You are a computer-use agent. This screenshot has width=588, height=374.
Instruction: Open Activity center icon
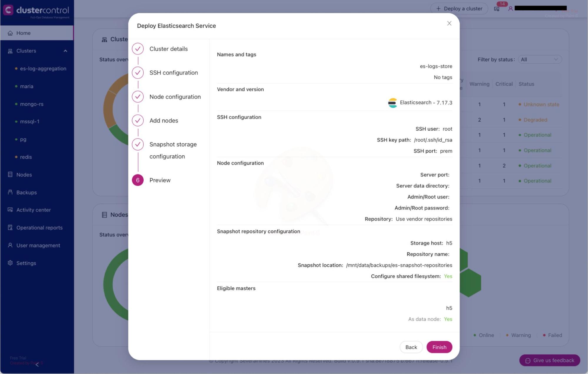[10, 210]
